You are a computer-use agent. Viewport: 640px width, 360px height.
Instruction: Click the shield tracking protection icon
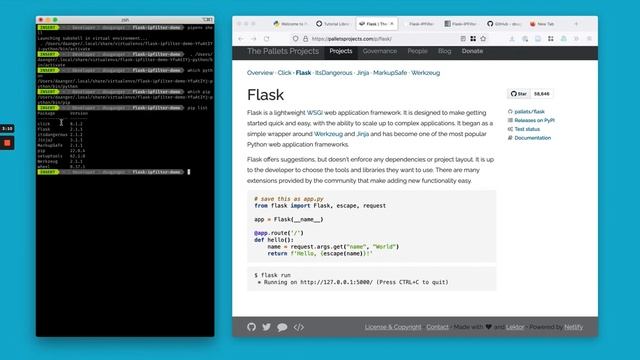pyautogui.click(x=295, y=39)
